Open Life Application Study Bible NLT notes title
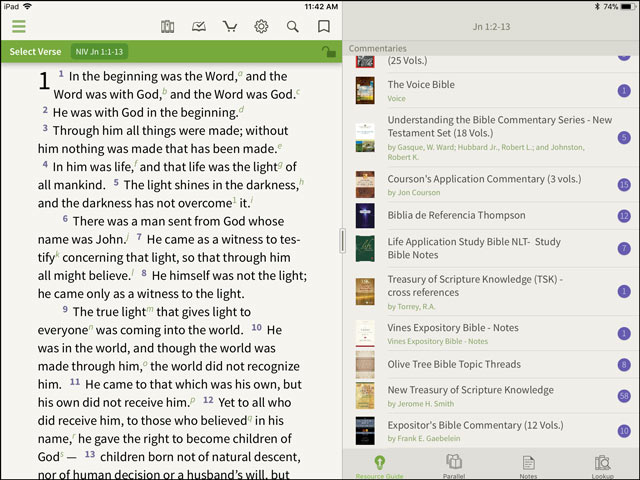This screenshot has width=640, height=480. click(474, 248)
